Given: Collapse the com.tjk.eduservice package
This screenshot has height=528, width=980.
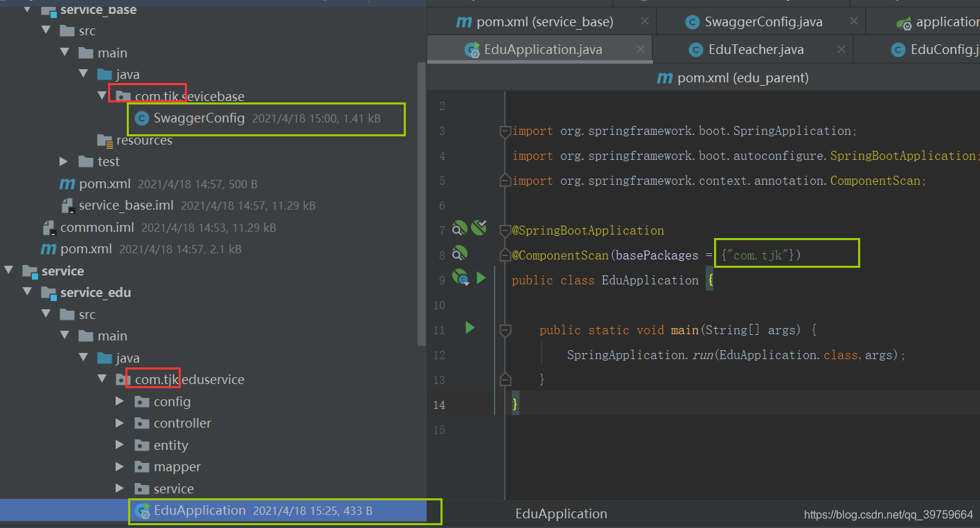Looking at the screenshot, I should click(103, 379).
